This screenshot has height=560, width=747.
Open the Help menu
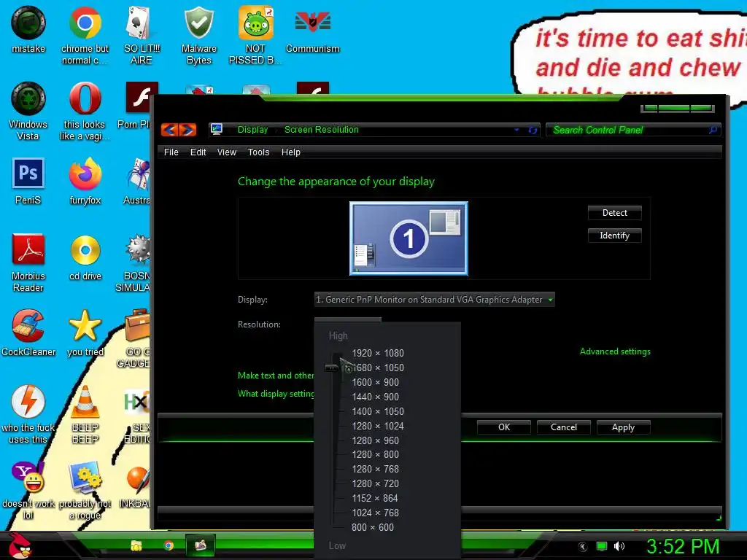tap(290, 152)
